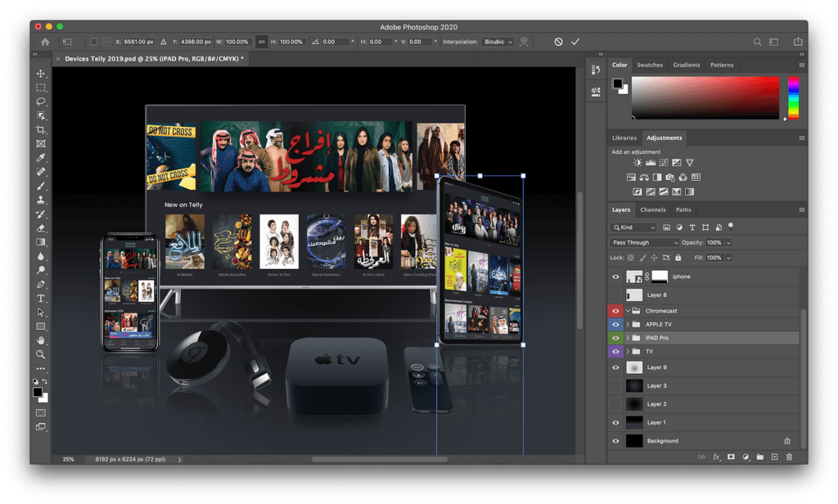Open the Pass Through blend mode dropdown
The width and height of the screenshot is (838, 504).
point(646,243)
